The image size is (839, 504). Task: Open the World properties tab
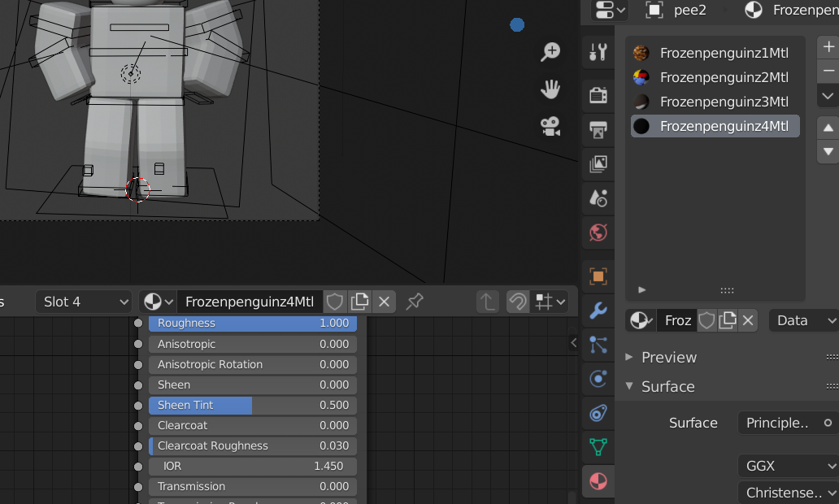click(598, 232)
